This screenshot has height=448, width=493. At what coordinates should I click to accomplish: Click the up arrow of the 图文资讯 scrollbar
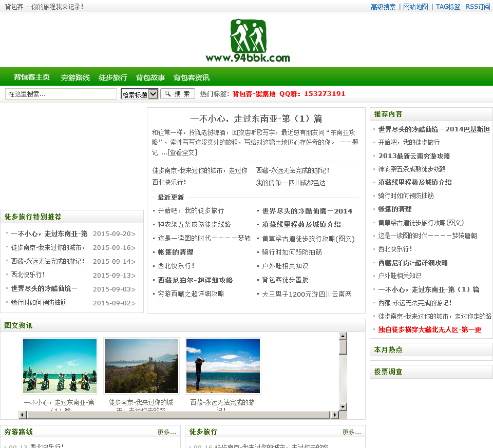343,336
